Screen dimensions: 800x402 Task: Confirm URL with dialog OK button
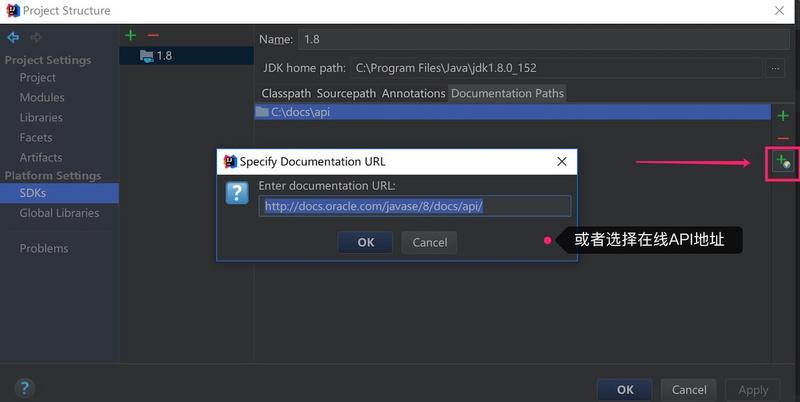(x=365, y=242)
